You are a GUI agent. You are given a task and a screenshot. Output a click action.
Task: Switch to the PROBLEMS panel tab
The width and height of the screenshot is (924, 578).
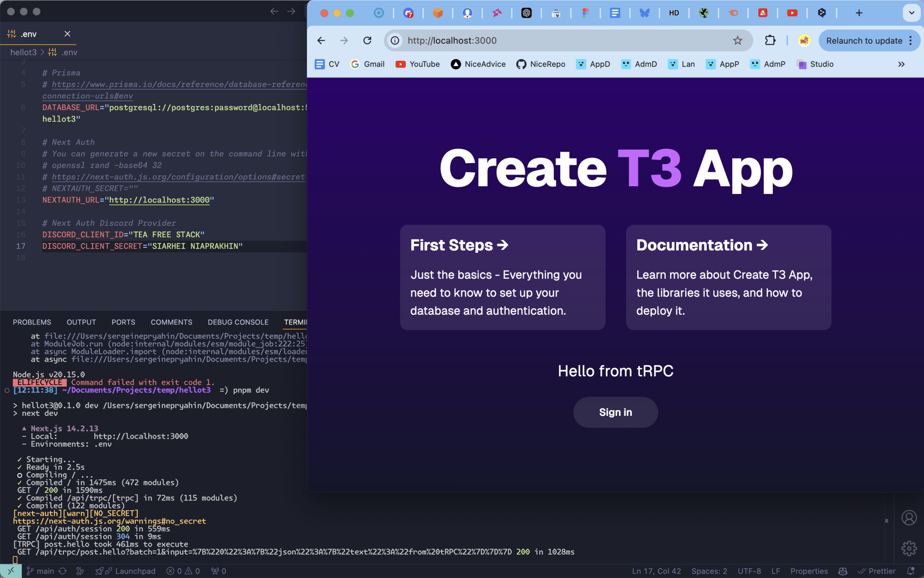32,322
